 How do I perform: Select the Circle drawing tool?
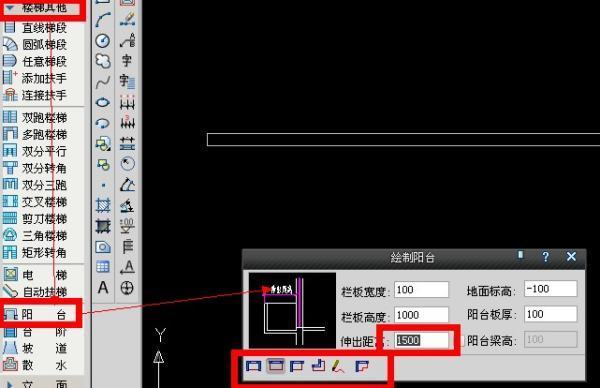pyautogui.click(x=103, y=41)
